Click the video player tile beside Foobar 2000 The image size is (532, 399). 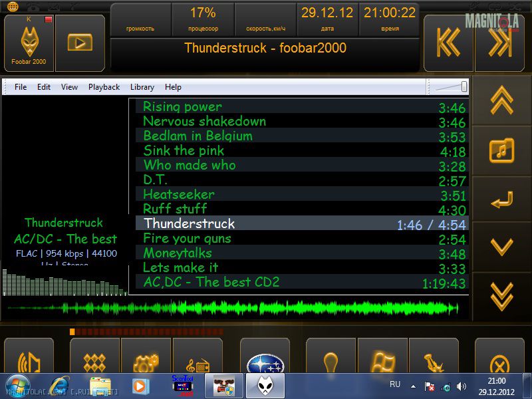point(80,43)
